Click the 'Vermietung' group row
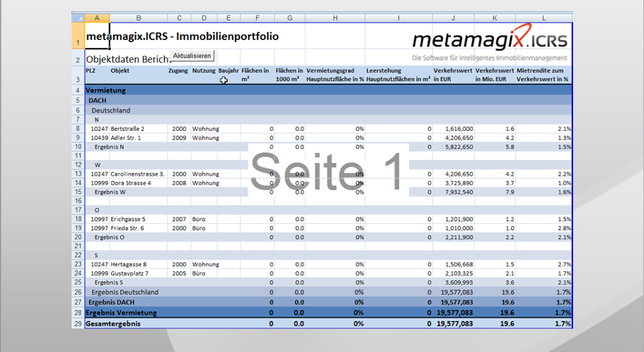This screenshot has width=644, height=352. pyautogui.click(x=328, y=90)
